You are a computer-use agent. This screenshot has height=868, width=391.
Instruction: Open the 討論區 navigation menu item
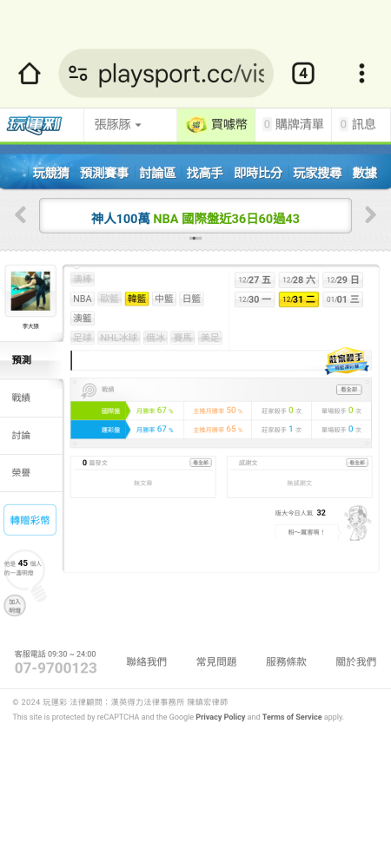tap(157, 173)
